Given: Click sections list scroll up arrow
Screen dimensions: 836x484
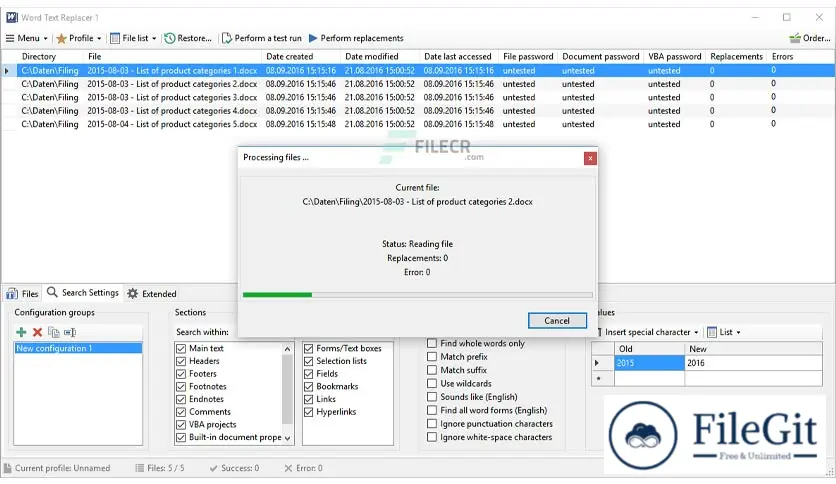Looking at the screenshot, I should (287, 349).
